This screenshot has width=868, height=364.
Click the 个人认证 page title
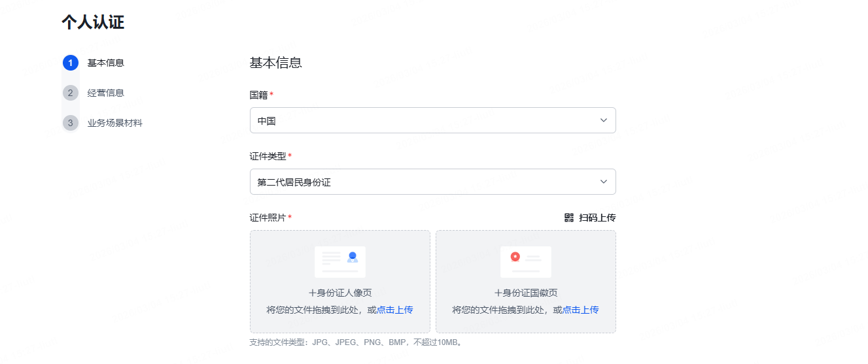tap(93, 22)
